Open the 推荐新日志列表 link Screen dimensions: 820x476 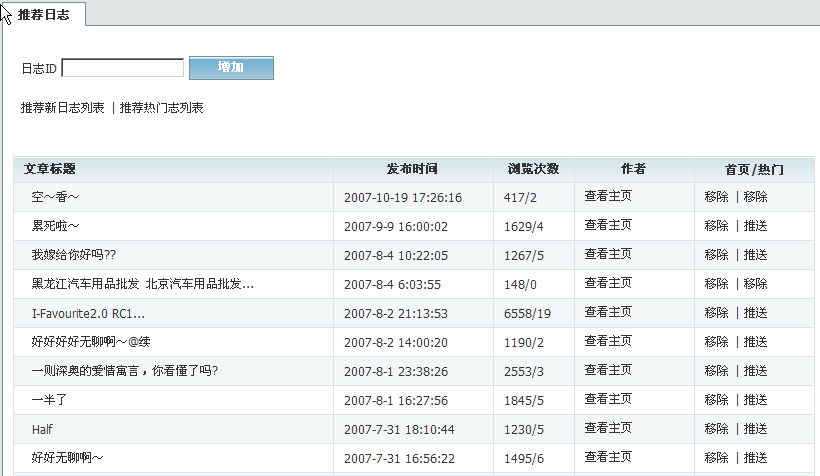63,108
